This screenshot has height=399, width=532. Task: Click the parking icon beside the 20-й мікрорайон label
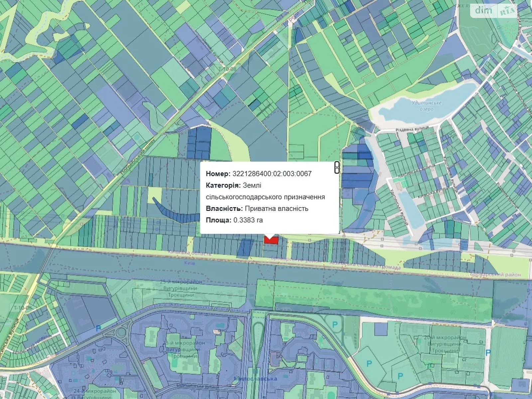(488, 352)
